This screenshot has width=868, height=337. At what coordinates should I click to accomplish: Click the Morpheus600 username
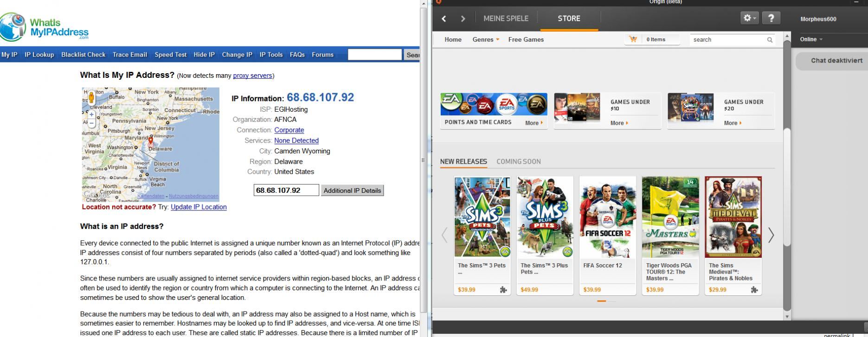click(818, 19)
